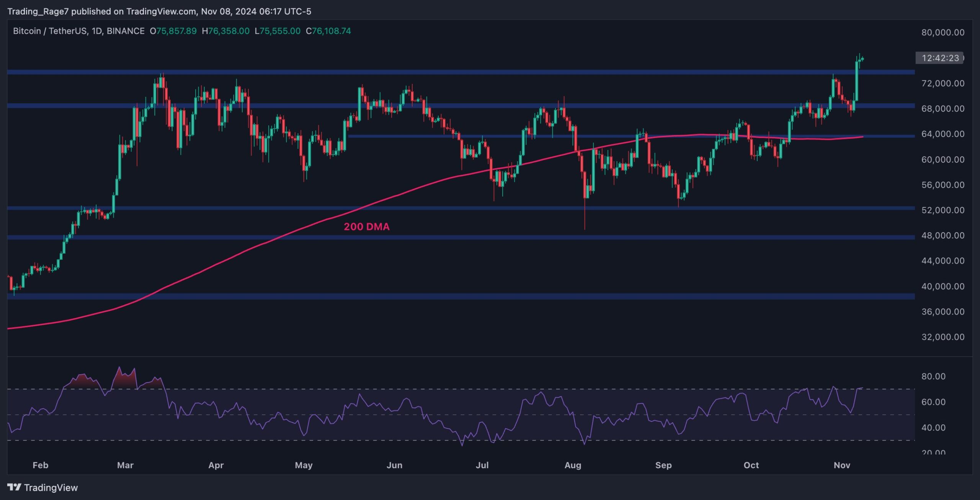Click the 200 DMA label
This screenshot has width=980, height=500.
[366, 226]
